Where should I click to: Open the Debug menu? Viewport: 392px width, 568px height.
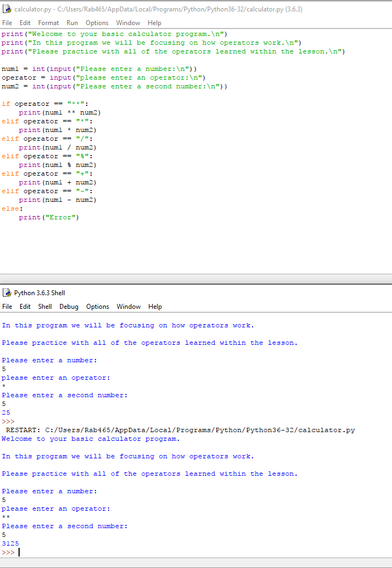[69, 307]
